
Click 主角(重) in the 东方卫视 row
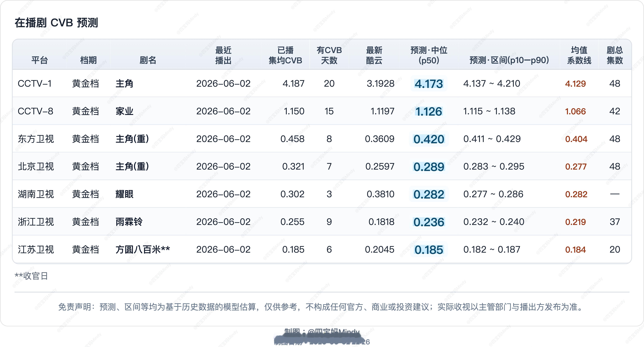click(x=132, y=139)
